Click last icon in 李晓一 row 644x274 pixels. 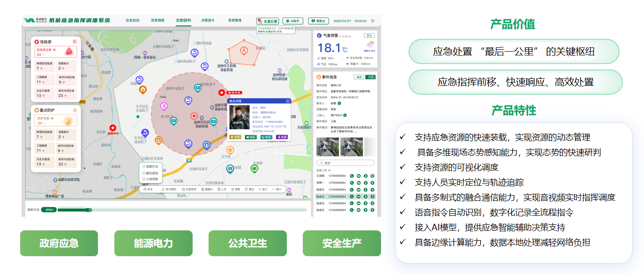[372, 183]
